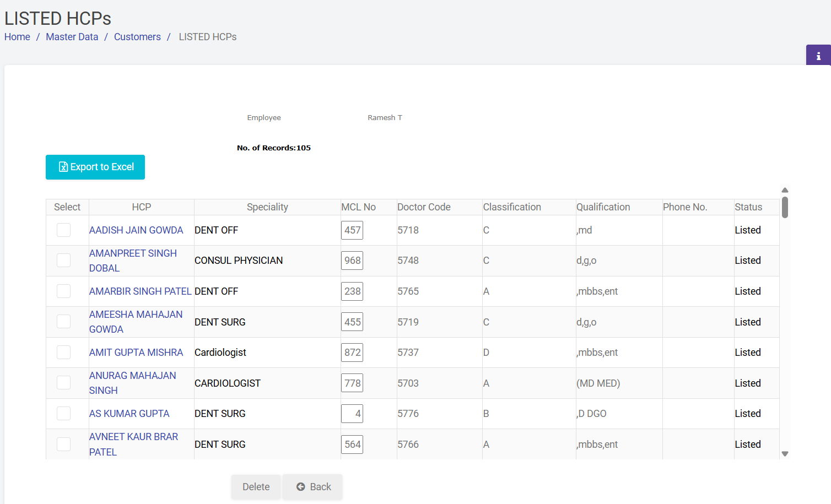Open AADISH JAIN GOWDA profile link
The width and height of the screenshot is (831, 504).
coord(136,230)
